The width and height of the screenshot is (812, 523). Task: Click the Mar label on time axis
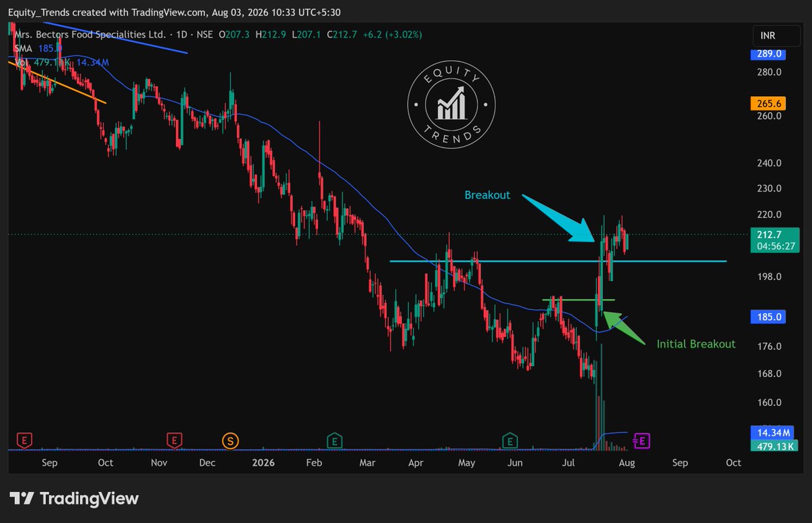367,463
